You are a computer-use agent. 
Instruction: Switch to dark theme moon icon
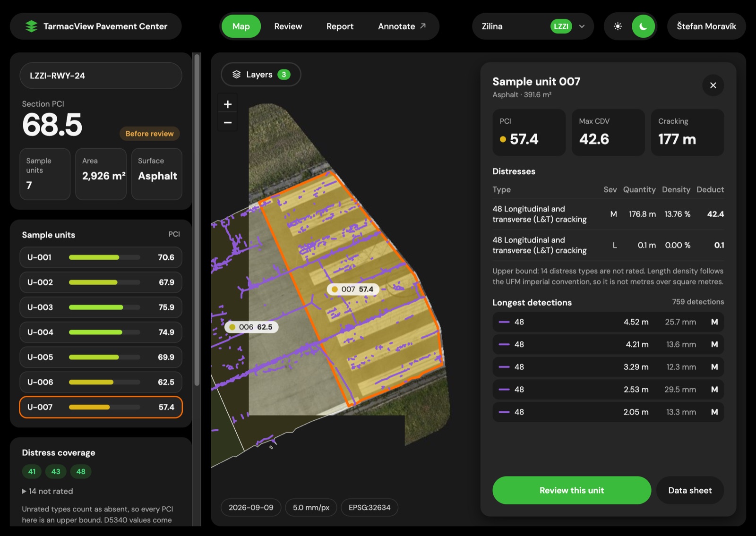[643, 26]
